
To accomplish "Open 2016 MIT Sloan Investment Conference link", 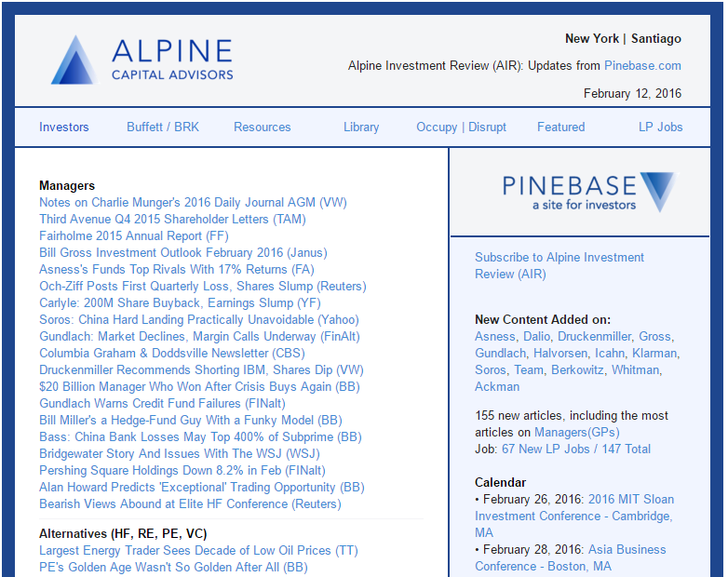I will (574, 516).
